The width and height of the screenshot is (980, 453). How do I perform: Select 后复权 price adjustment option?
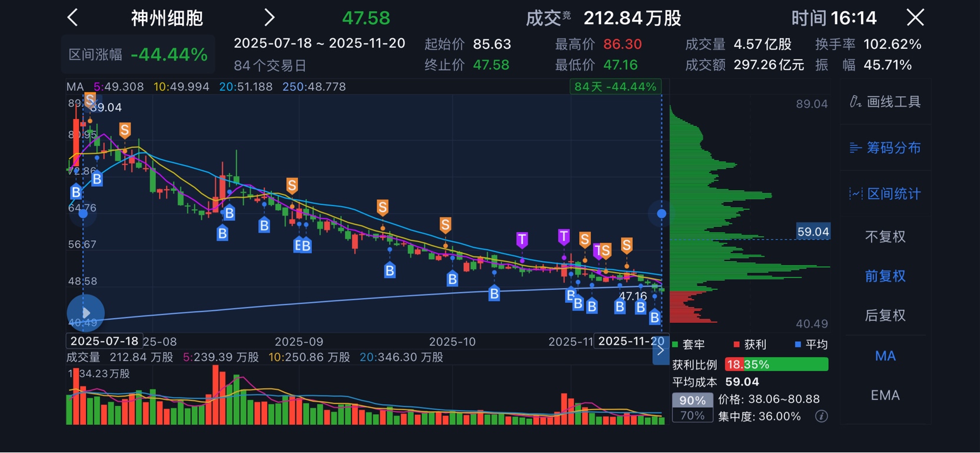point(885,315)
